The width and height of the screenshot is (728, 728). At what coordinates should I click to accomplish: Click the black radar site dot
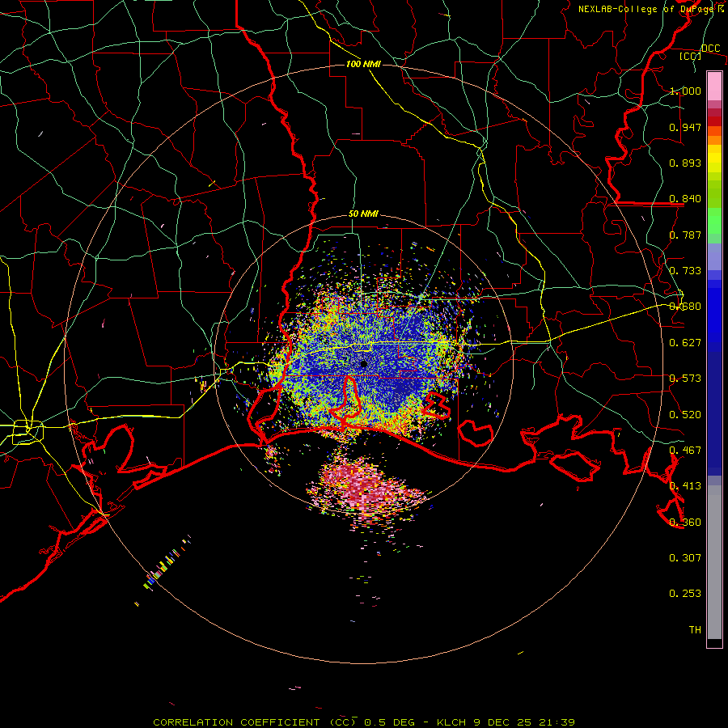pos(364,364)
